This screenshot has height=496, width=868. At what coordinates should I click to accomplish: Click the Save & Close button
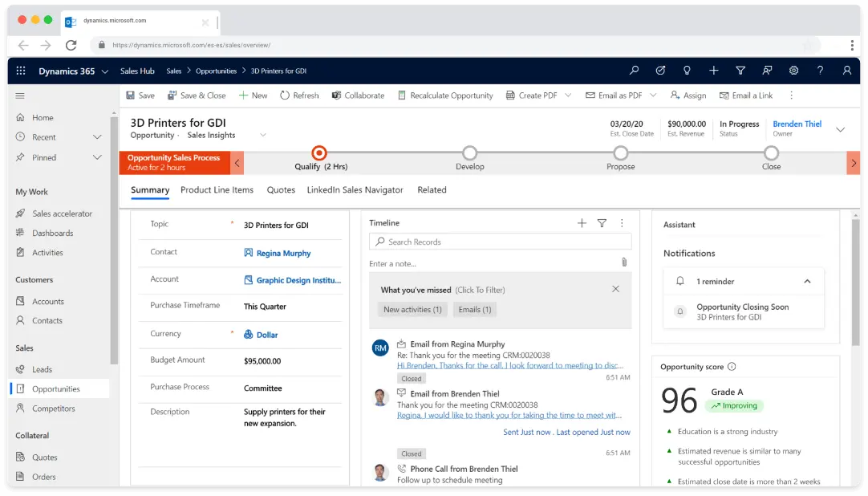coord(197,96)
